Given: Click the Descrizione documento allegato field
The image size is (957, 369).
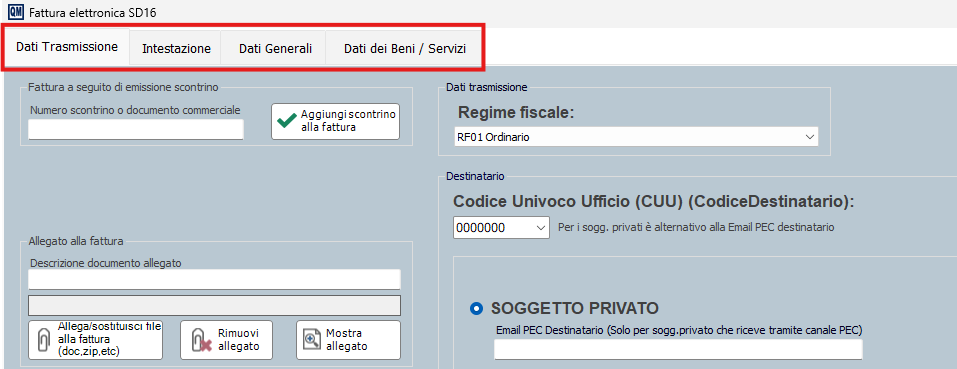Looking at the screenshot, I should (214, 279).
